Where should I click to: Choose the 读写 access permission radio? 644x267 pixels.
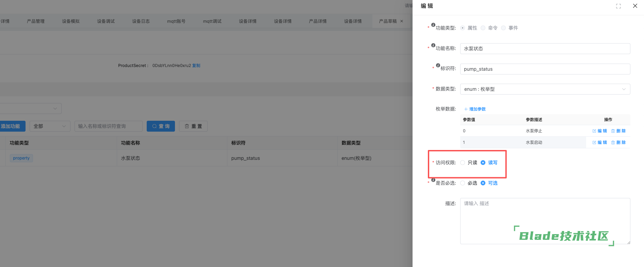tap(483, 163)
